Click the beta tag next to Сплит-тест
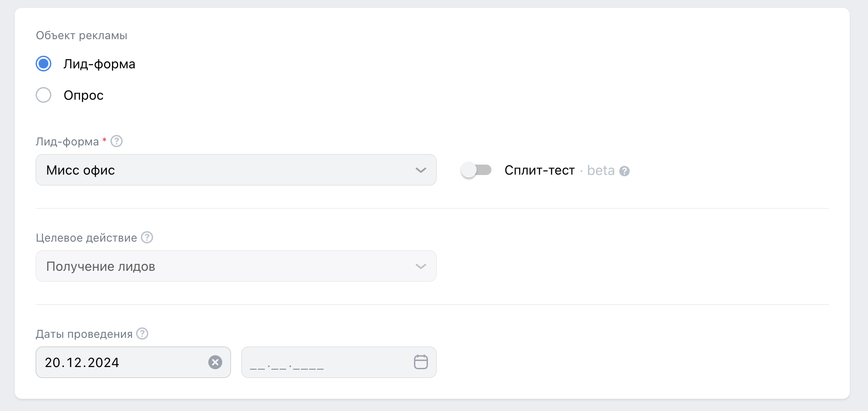This screenshot has height=411, width=868. (x=601, y=170)
